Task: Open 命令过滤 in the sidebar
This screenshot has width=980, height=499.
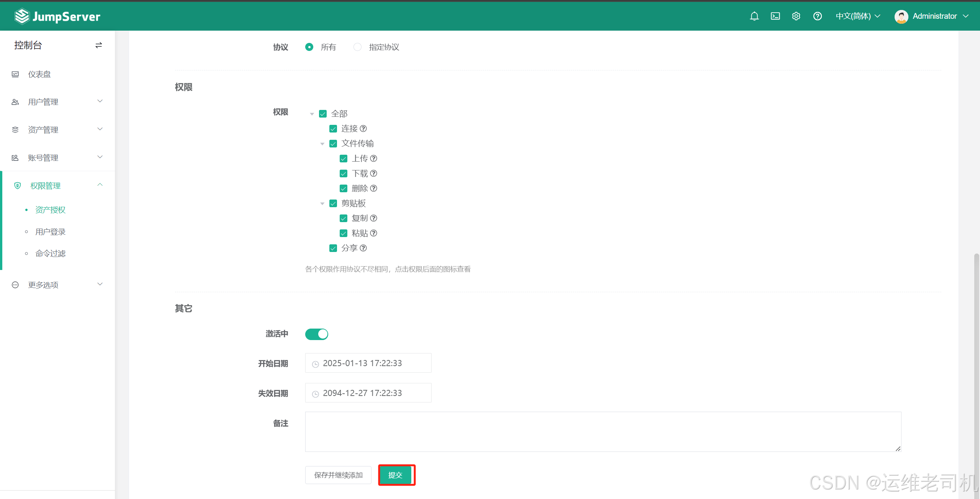Action: [51, 254]
